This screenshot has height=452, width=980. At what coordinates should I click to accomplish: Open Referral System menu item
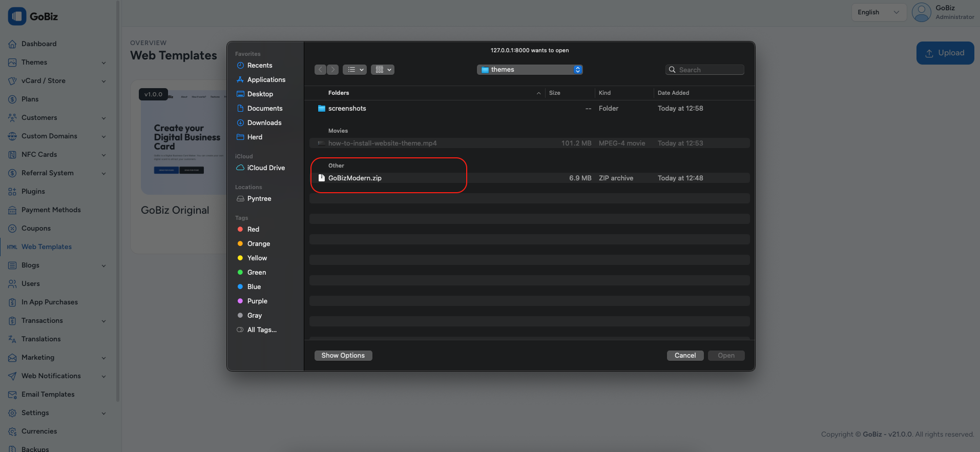pyautogui.click(x=48, y=173)
